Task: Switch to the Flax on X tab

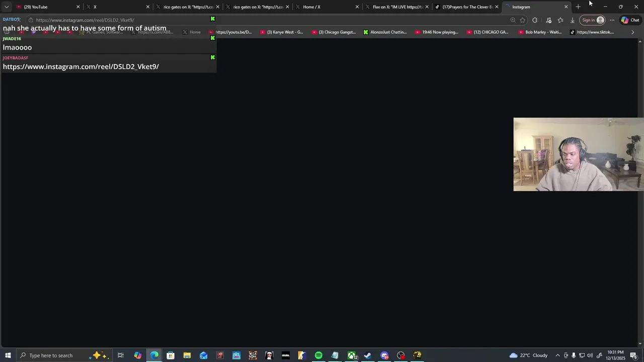Action: tap(397, 7)
